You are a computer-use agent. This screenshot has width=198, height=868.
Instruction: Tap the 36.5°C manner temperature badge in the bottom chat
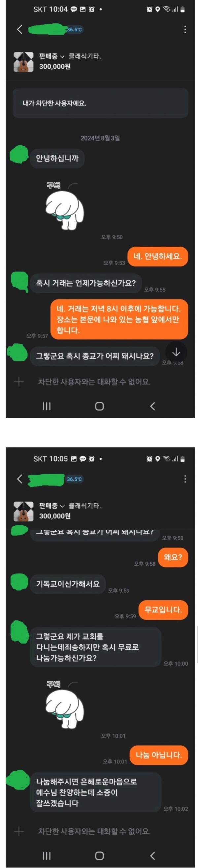[x=74, y=479]
